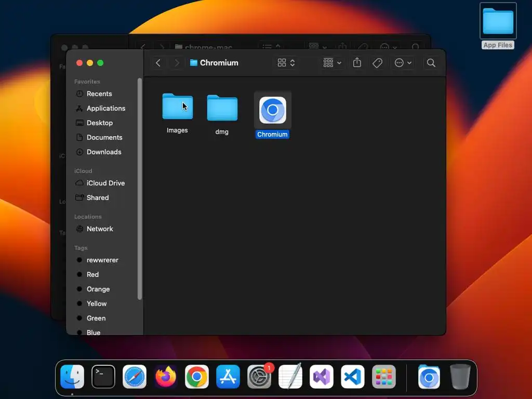Launch Visual Studio from the Dock
The width and height of the screenshot is (532, 399).
tap(321, 377)
